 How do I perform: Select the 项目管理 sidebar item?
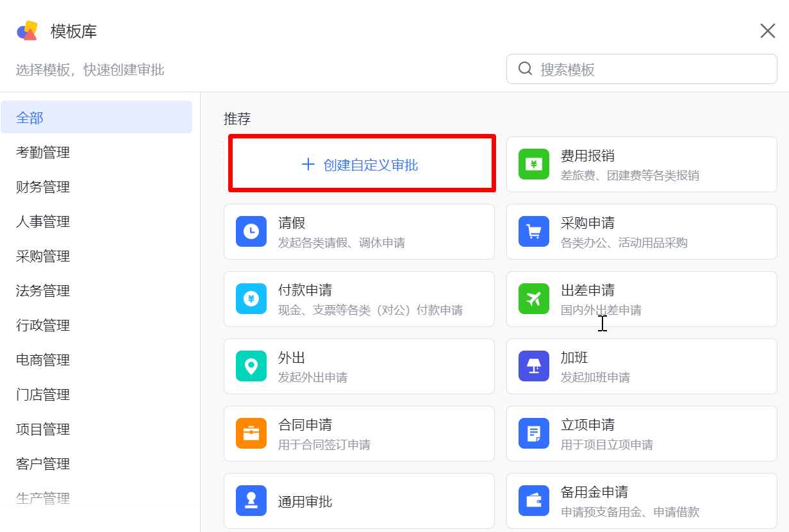[x=43, y=429]
